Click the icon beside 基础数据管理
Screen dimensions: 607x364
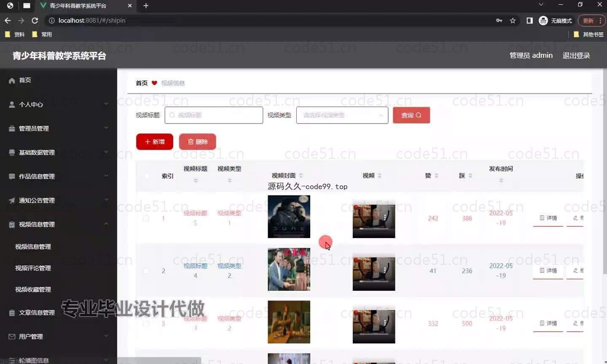12,153
